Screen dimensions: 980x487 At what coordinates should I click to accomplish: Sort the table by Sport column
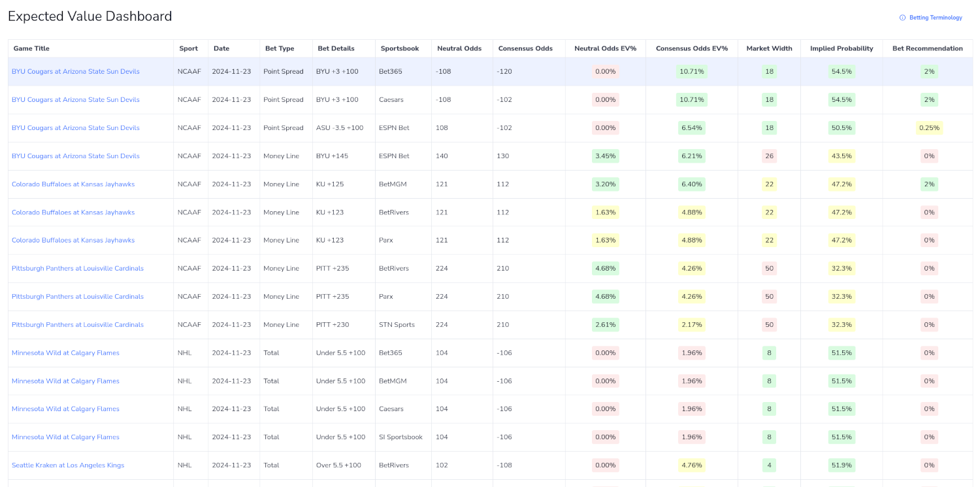click(189, 48)
